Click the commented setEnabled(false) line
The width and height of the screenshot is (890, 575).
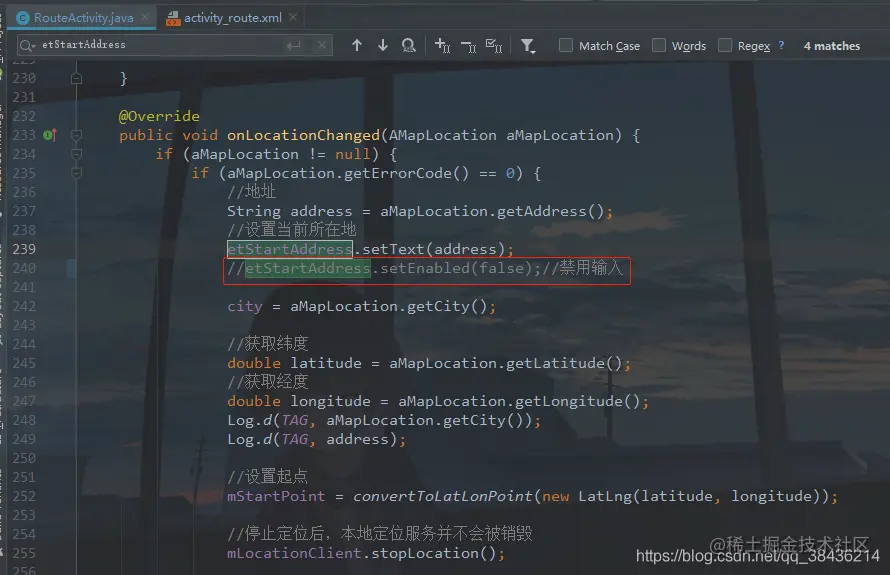(x=426, y=268)
